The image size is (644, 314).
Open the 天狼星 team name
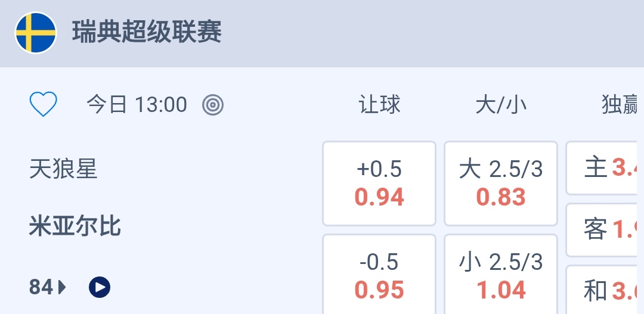coord(63,170)
